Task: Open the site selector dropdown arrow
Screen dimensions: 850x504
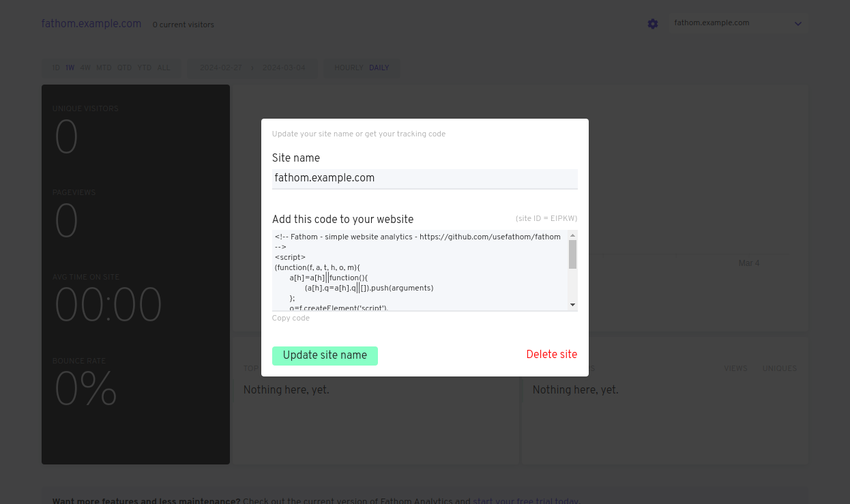Action: click(797, 24)
